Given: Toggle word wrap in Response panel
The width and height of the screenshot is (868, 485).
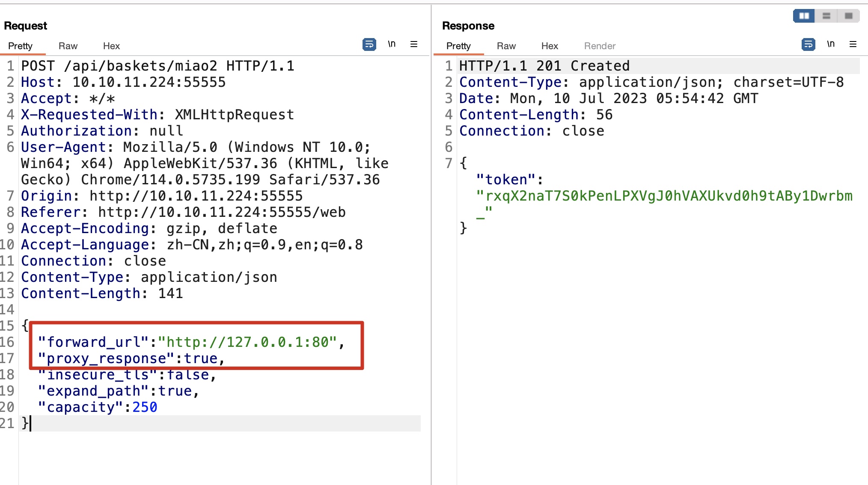Looking at the screenshot, I should click(808, 44).
